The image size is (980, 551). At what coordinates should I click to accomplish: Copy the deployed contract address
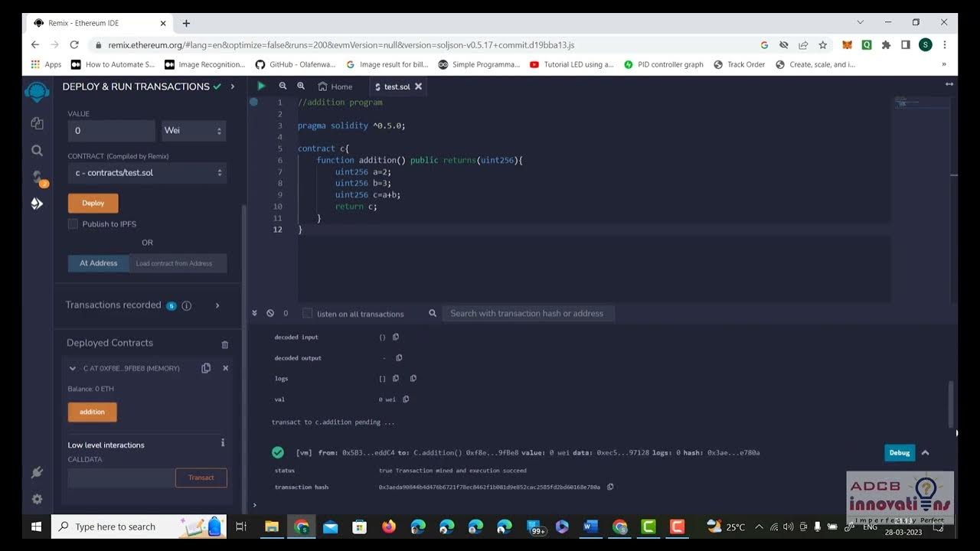[x=205, y=367]
